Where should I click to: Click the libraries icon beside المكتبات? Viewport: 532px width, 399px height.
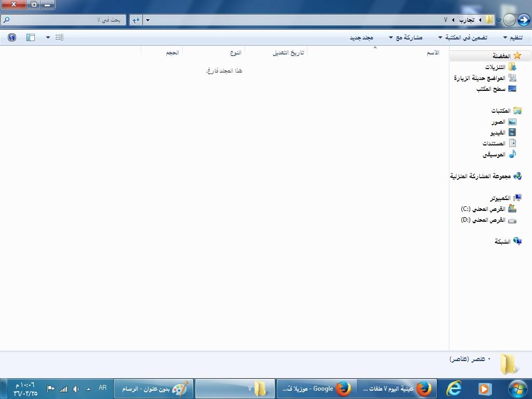point(517,111)
